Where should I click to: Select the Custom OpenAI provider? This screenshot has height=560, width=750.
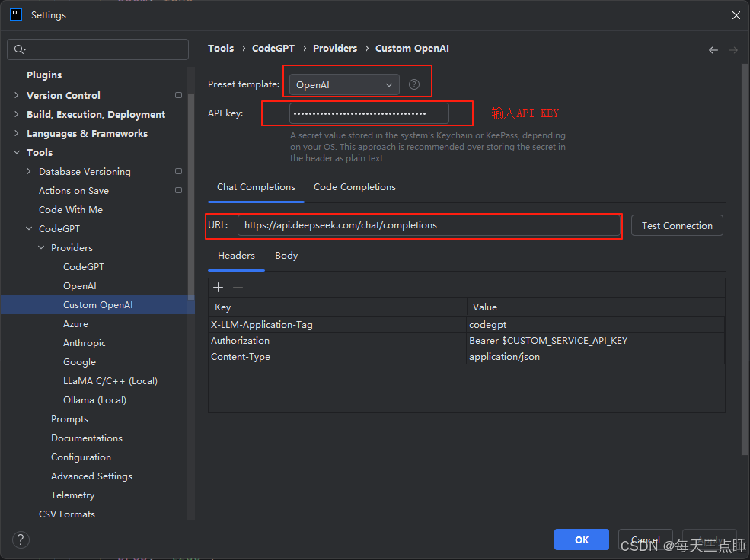[x=97, y=305]
